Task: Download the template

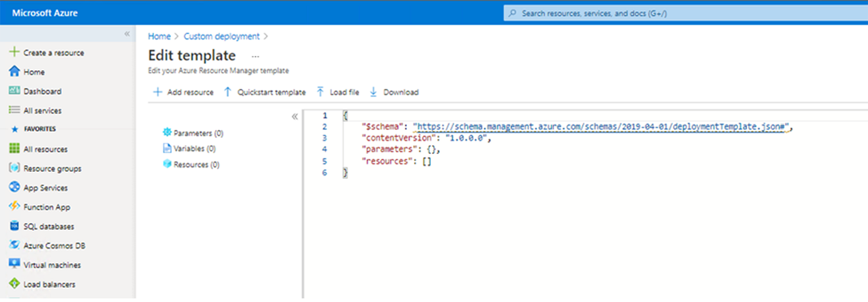Action: [x=394, y=92]
